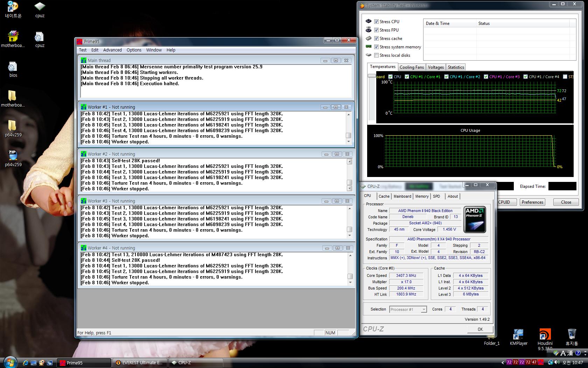Click the Main thread window icon
The width and height of the screenshot is (588, 368).
83,60
